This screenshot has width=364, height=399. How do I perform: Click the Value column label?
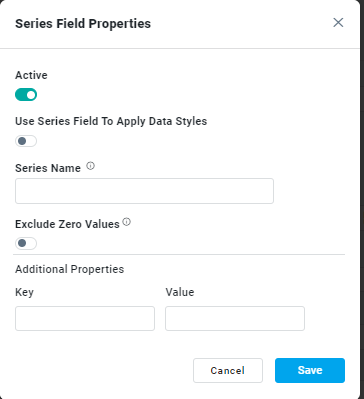(180, 292)
